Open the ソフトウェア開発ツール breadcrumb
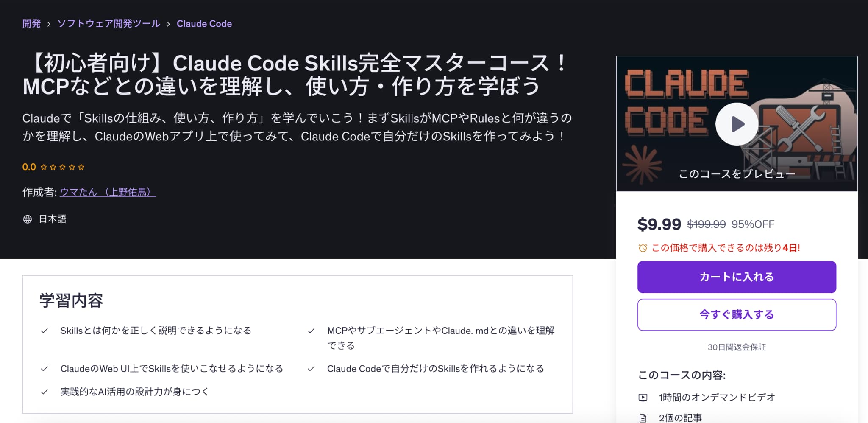The height and width of the screenshot is (423, 868). pyautogui.click(x=109, y=24)
